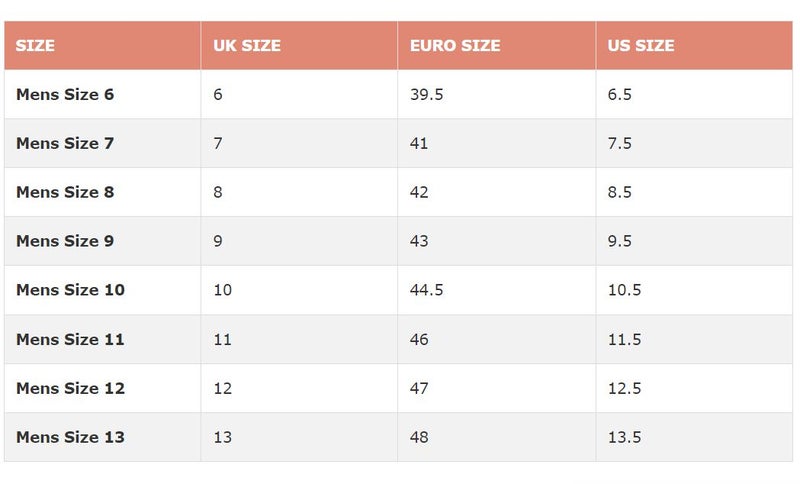Click the UK SIZE column header

click(x=247, y=45)
